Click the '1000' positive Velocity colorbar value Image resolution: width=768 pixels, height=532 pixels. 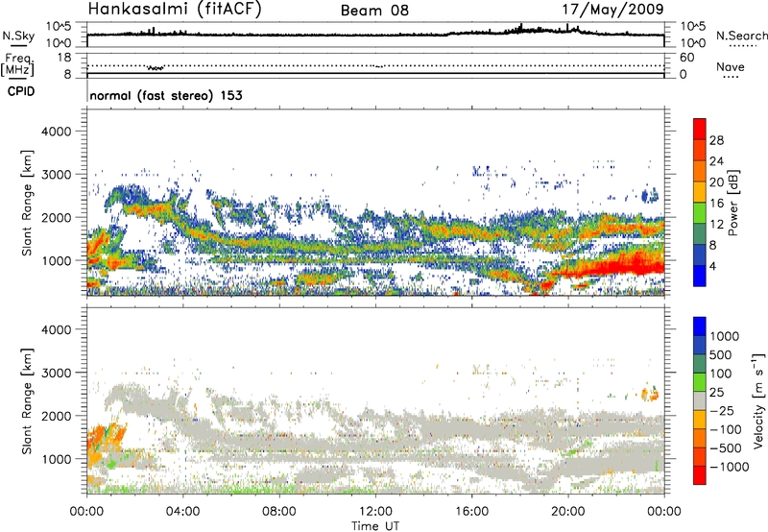tap(724, 336)
